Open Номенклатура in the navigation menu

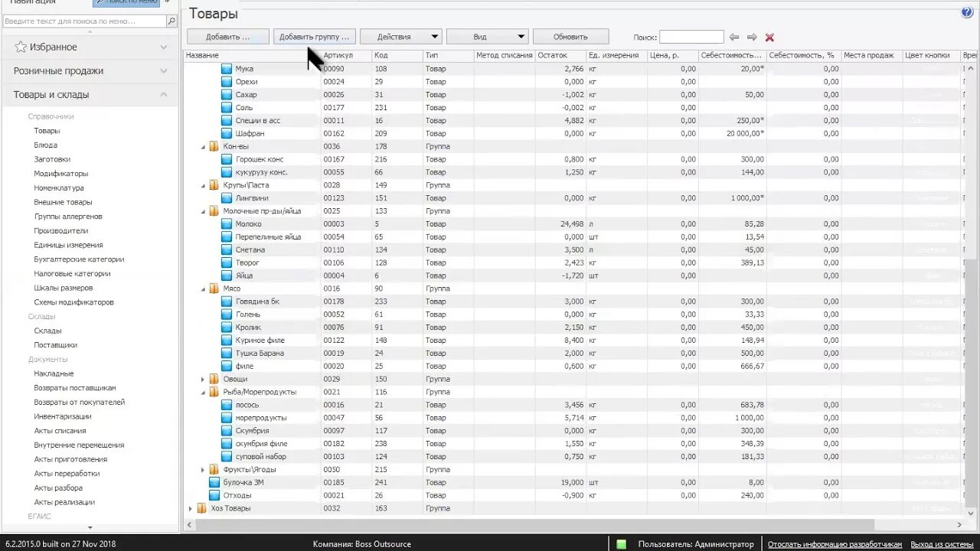(59, 187)
